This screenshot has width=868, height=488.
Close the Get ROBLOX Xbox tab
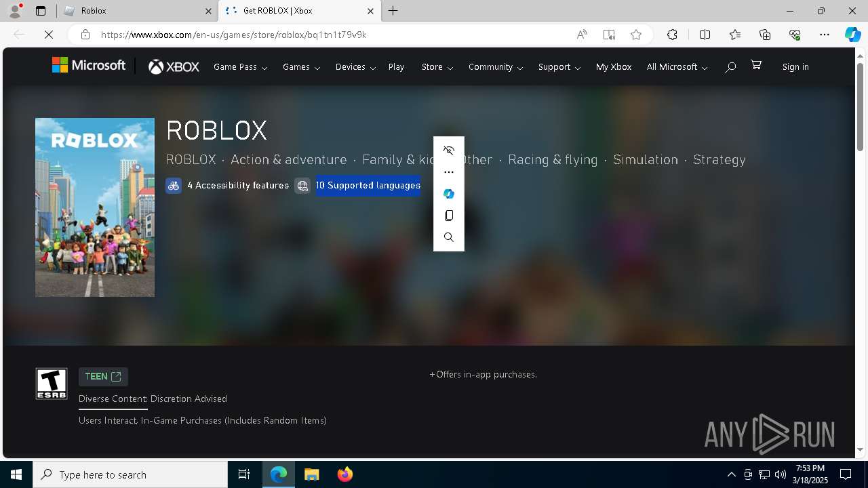tap(370, 11)
